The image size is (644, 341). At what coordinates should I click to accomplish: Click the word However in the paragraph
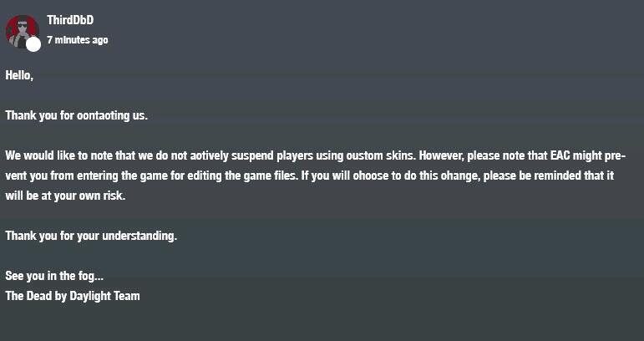pyautogui.click(x=441, y=156)
